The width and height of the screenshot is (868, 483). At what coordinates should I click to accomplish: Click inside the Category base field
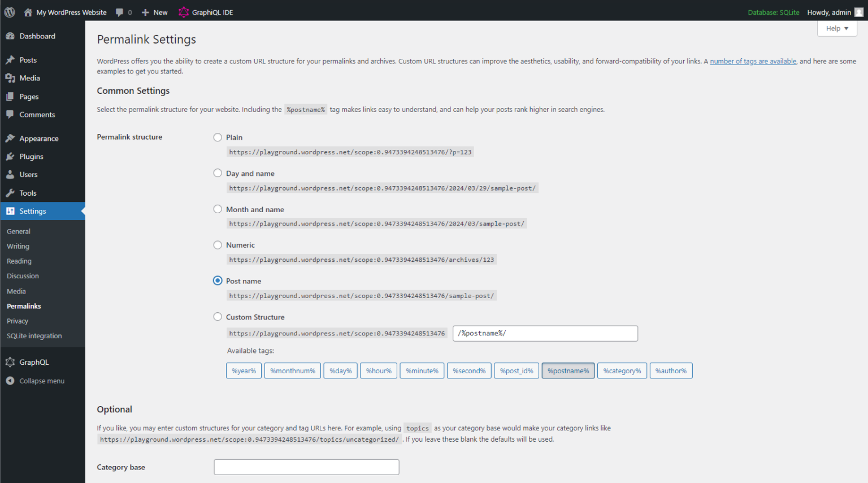point(306,467)
